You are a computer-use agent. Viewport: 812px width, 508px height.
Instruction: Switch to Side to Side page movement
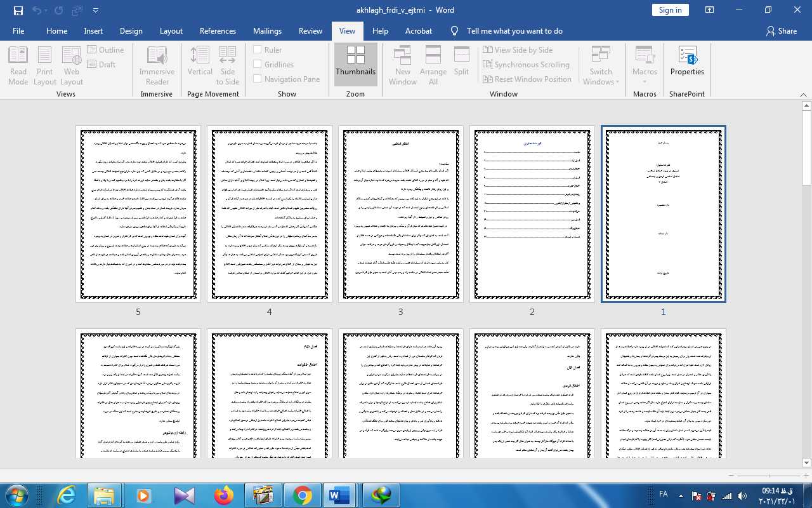pyautogui.click(x=227, y=65)
